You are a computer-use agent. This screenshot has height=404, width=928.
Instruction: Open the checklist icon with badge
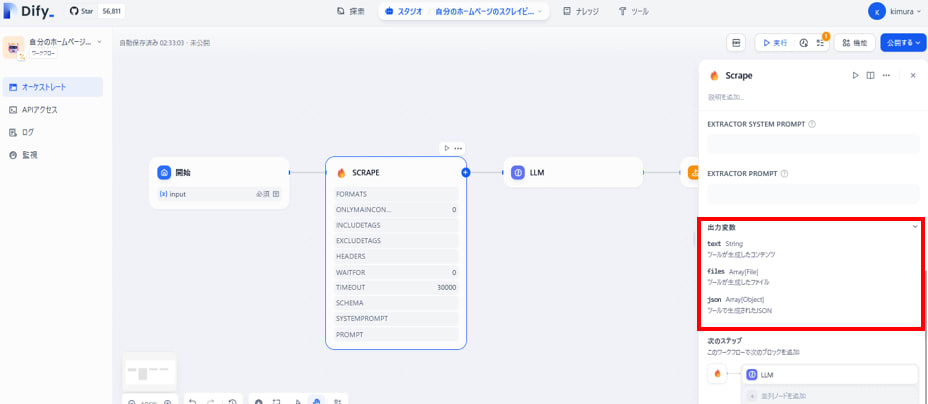pyautogui.click(x=820, y=43)
